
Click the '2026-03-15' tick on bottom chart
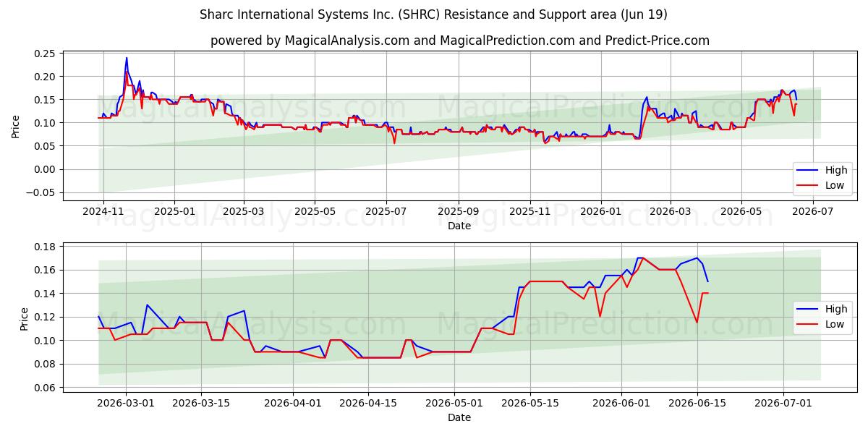pos(201,404)
